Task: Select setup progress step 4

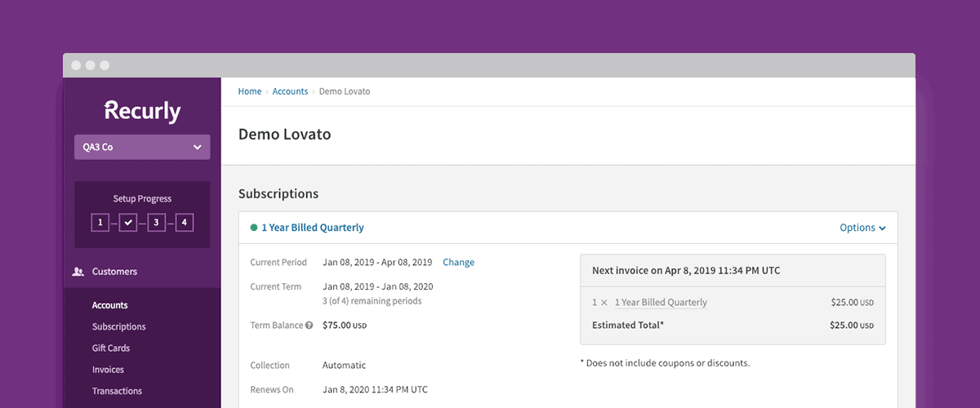Action: tap(184, 222)
